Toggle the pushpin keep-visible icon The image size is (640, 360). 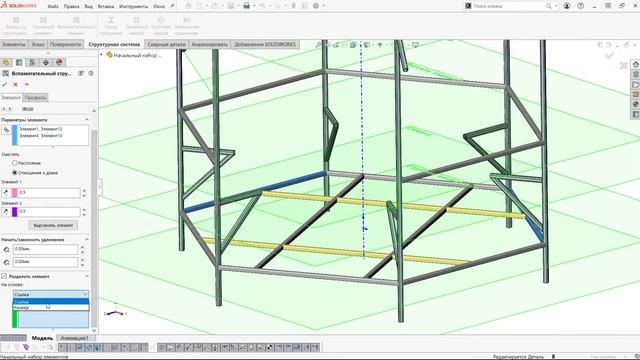(x=27, y=84)
